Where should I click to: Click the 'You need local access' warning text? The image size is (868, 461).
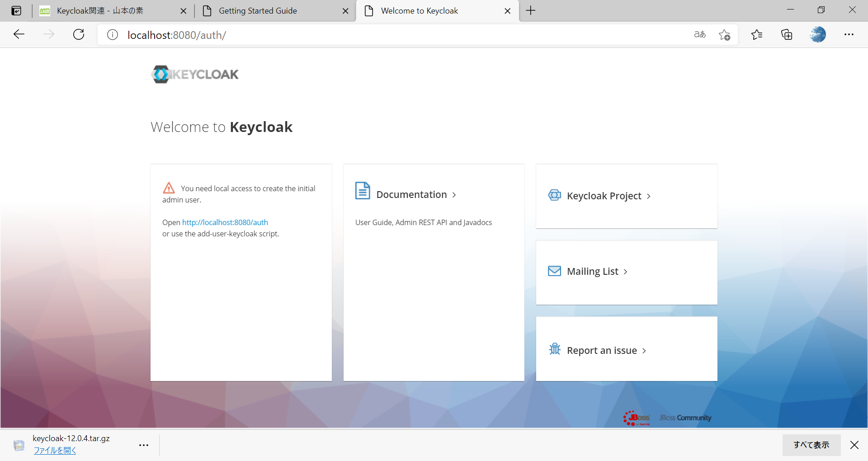pyautogui.click(x=239, y=194)
